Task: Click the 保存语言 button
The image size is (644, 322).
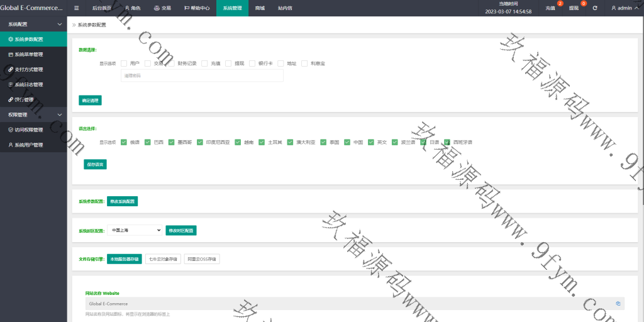Action: point(95,164)
